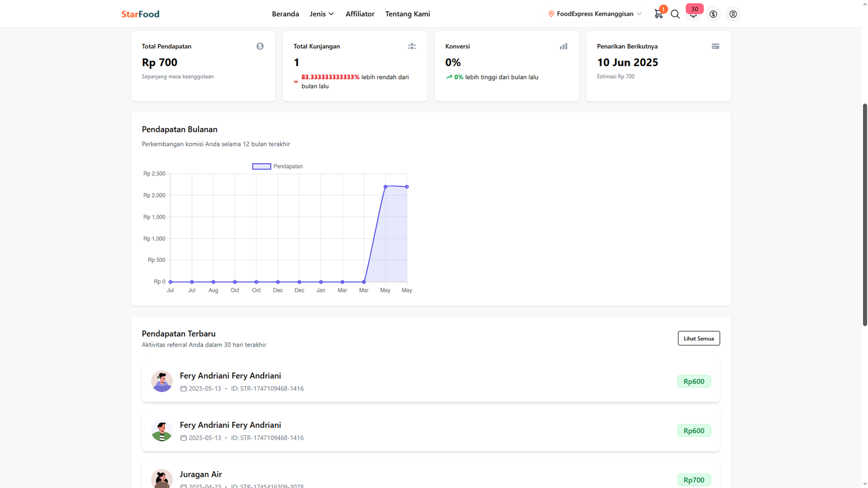Navigate to Tentang Kami page
868x488 pixels.
pos(407,14)
